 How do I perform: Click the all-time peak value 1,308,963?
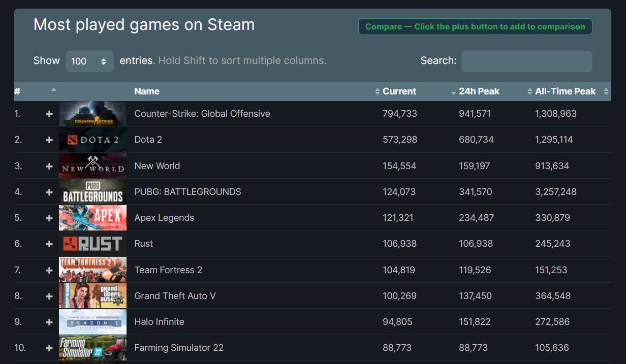(556, 114)
